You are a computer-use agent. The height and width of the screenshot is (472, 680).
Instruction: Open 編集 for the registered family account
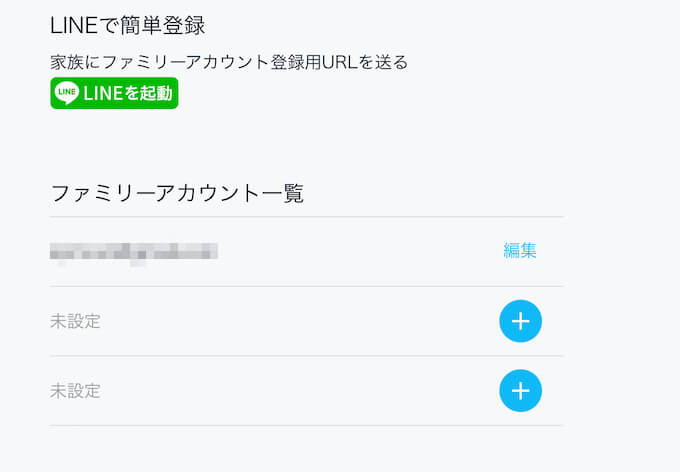click(520, 250)
